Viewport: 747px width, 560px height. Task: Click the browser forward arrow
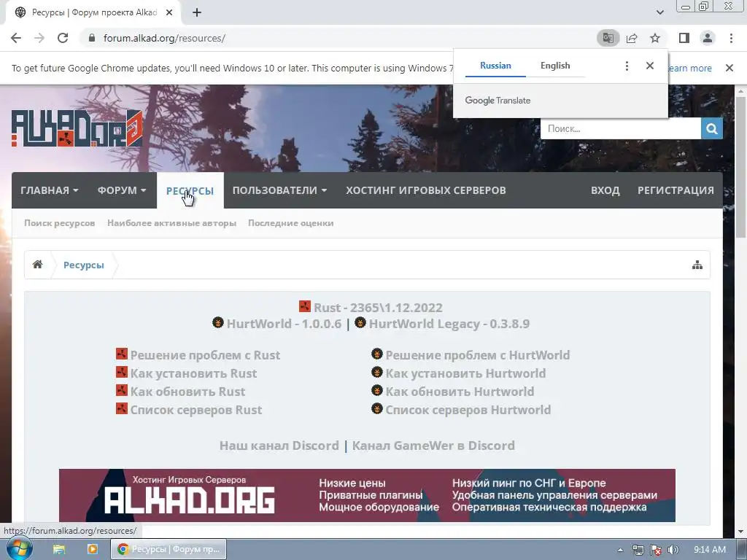coord(39,38)
